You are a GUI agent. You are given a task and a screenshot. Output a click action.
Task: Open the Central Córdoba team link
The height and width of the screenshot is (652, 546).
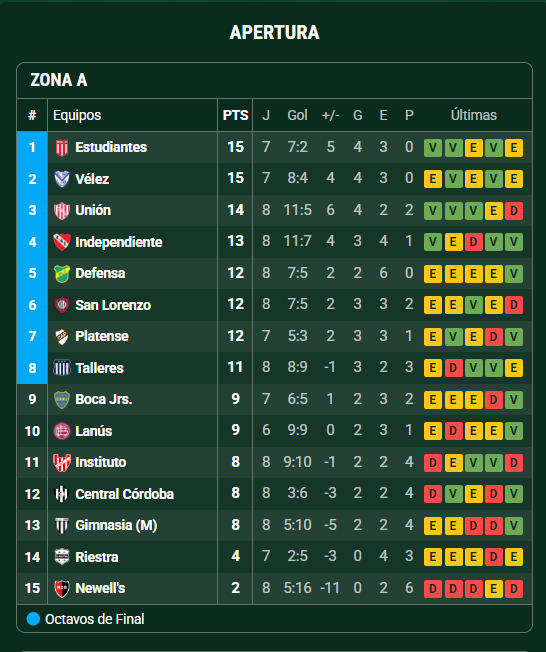124,494
